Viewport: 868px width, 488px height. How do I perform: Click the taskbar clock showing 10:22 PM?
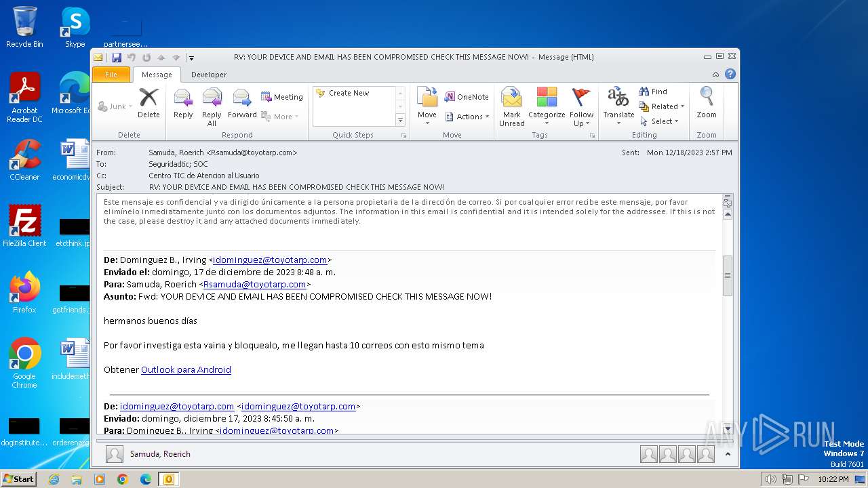(833, 479)
